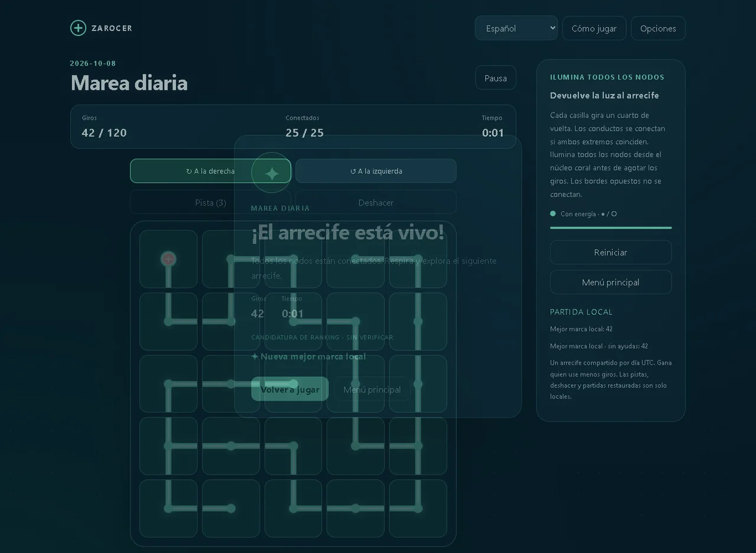Click the date 2026-10-08
Screen dimensions: 756x553
[93, 63]
